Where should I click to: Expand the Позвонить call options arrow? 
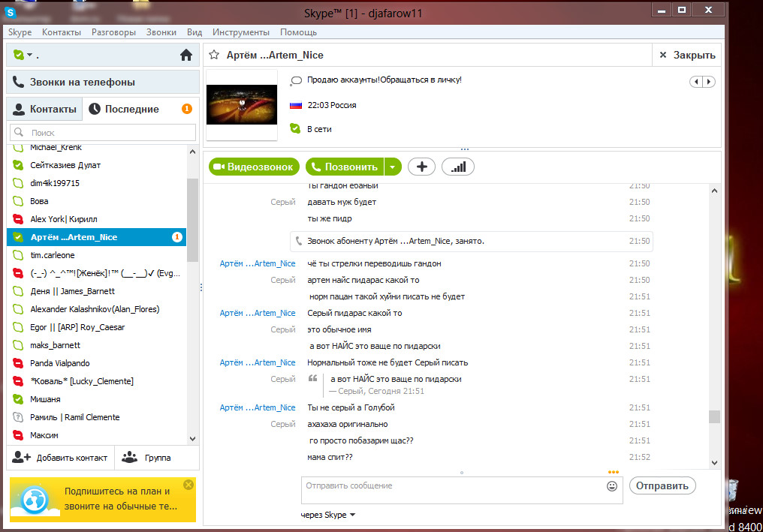[x=393, y=167]
